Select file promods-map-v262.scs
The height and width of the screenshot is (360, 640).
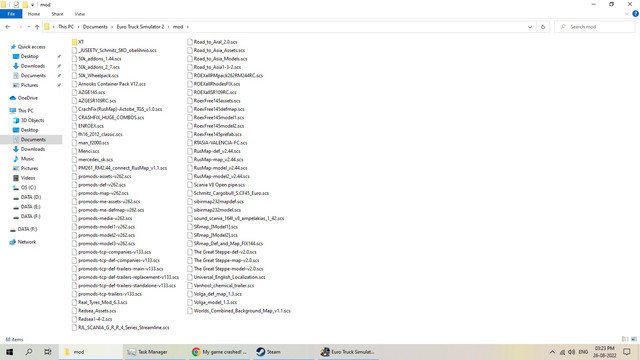click(x=100, y=193)
